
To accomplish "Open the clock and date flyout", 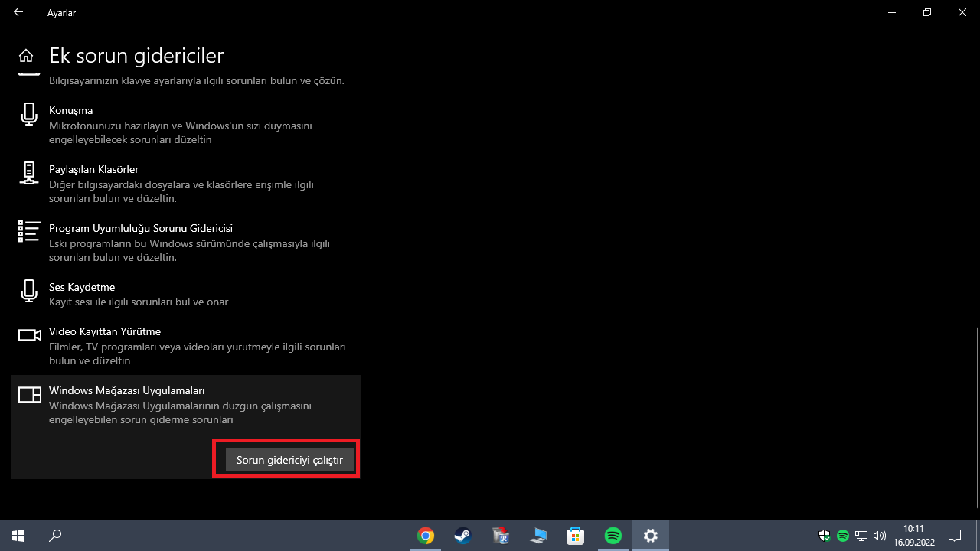I will [x=913, y=536].
